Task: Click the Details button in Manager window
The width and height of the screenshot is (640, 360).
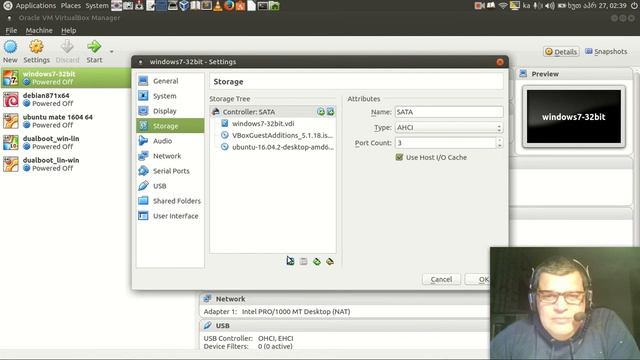Action: [x=561, y=51]
